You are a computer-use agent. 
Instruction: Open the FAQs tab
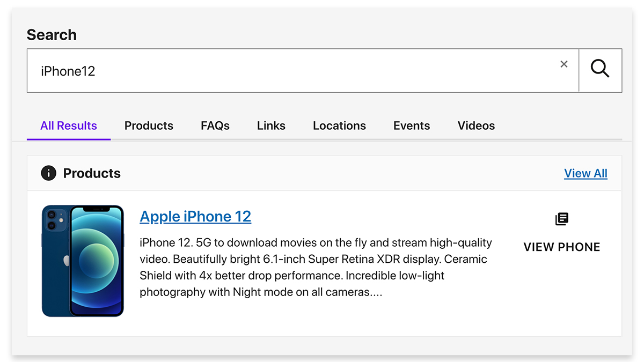point(215,126)
